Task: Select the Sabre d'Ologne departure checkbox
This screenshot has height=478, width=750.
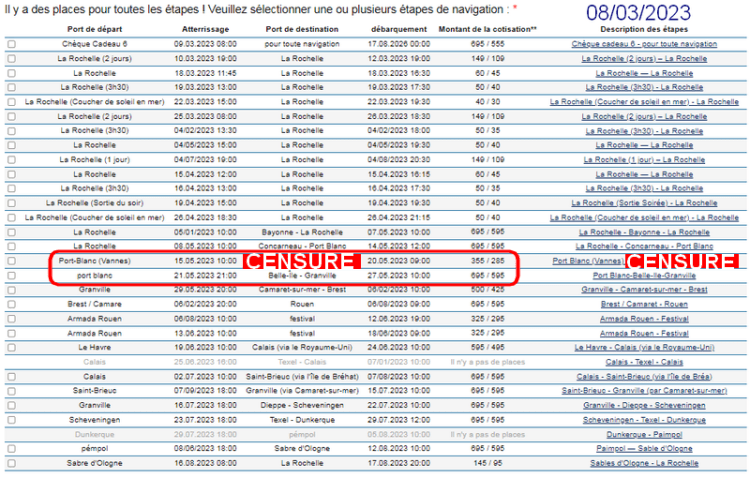Action: coord(11,463)
